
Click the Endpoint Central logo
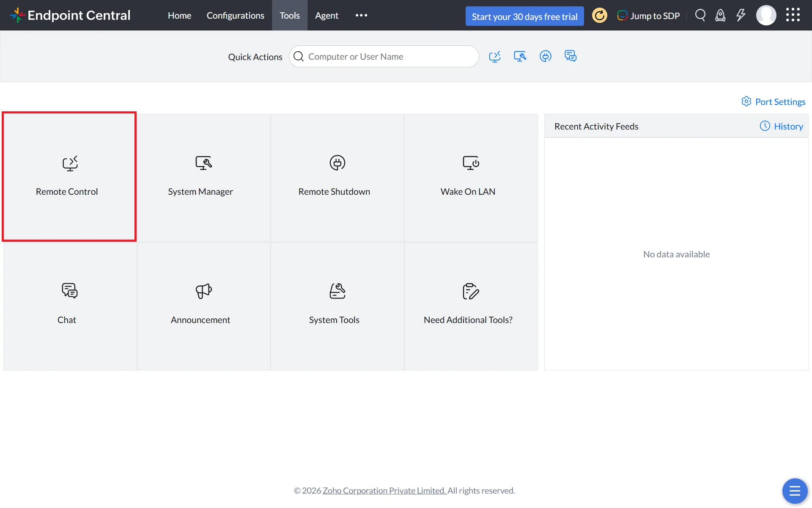click(x=70, y=15)
